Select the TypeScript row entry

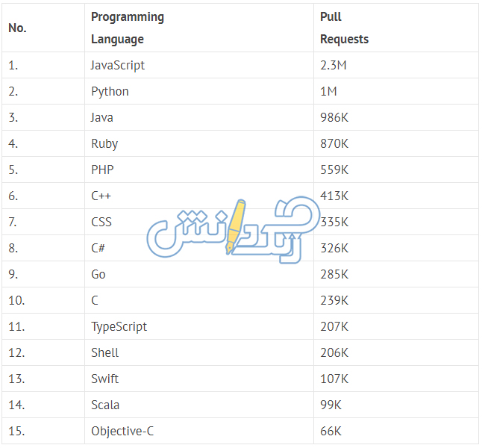119,327
